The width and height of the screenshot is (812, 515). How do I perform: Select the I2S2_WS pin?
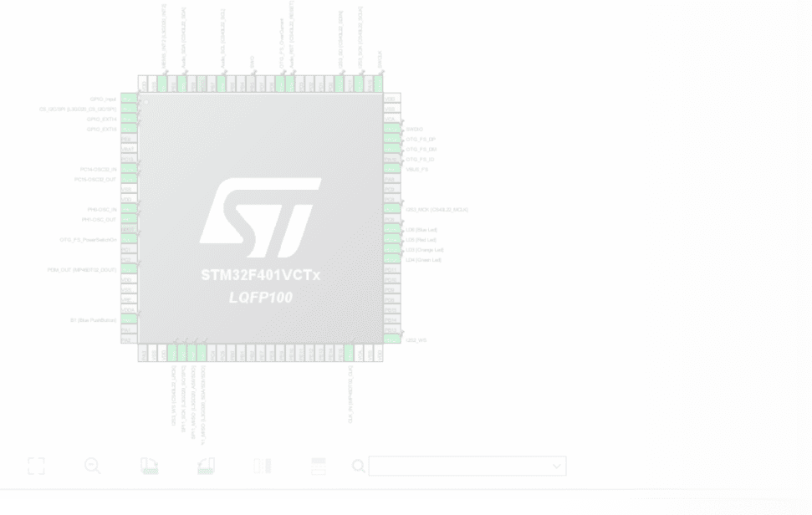pyautogui.click(x=390, y=339)
